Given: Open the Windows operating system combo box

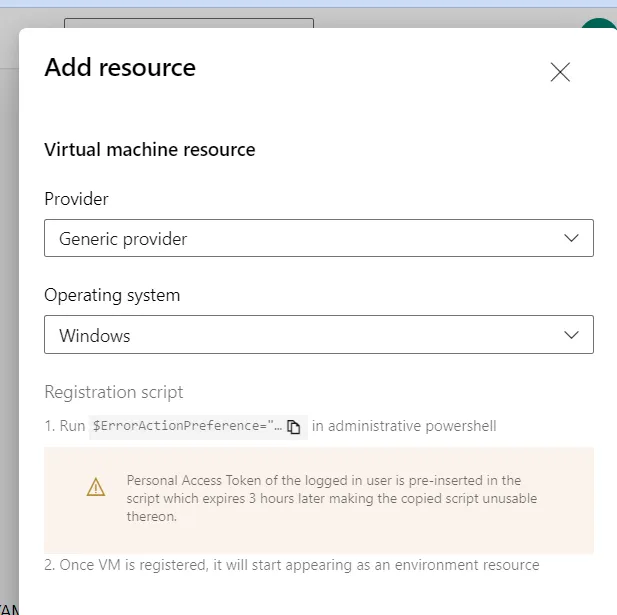Looking at the screenshot, I should 300,335.
